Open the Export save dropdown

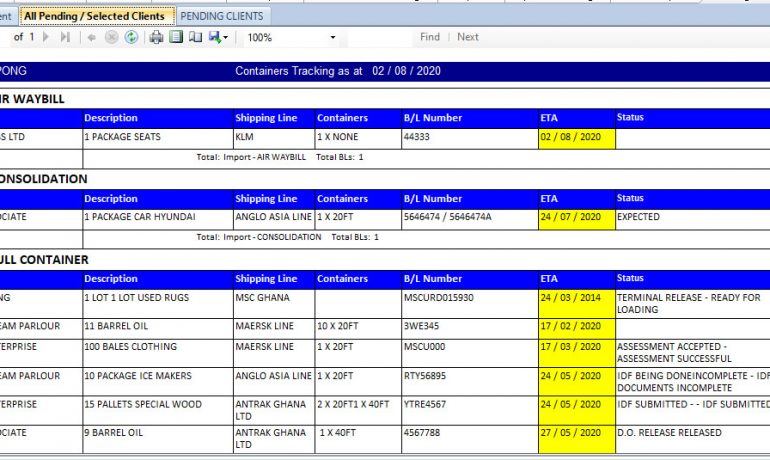tap(218, 37)
